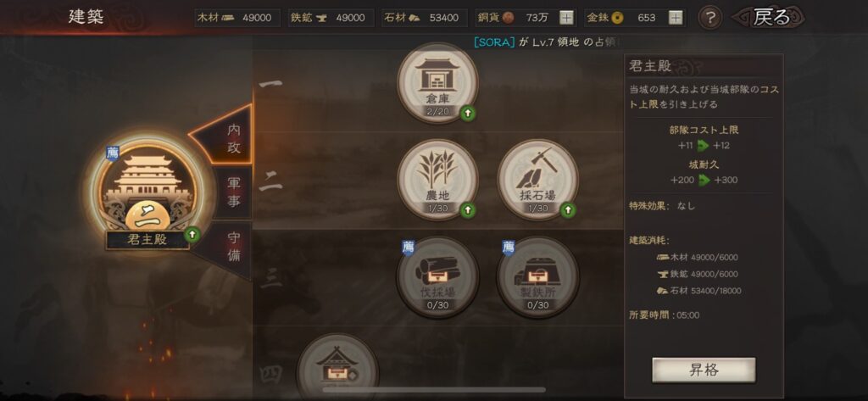Go back with the 戻る button
Screen dimensions: 868x401
coord(770,18)
